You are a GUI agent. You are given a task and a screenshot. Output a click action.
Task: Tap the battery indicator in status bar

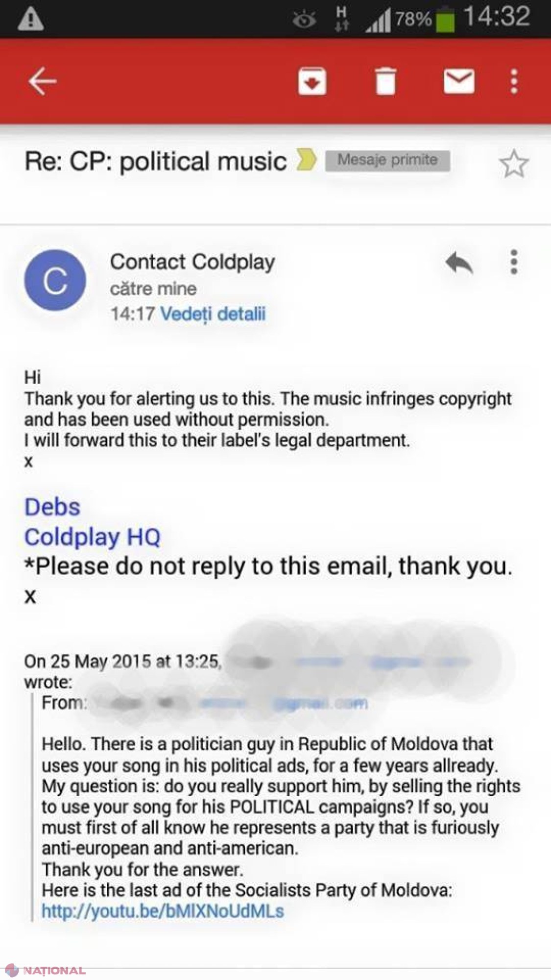click(x=445, y=21)
